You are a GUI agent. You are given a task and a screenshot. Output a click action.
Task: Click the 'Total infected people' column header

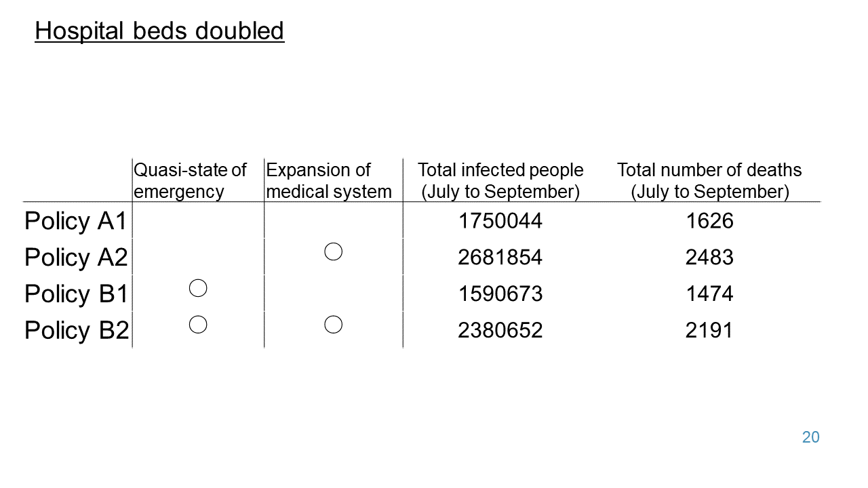500,180
